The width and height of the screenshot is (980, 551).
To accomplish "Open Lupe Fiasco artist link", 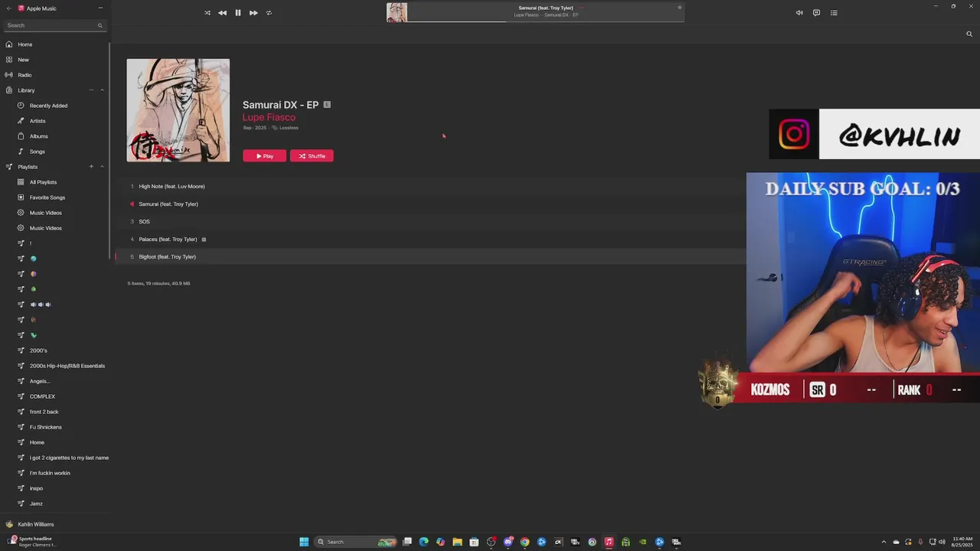I will [269, 117].
